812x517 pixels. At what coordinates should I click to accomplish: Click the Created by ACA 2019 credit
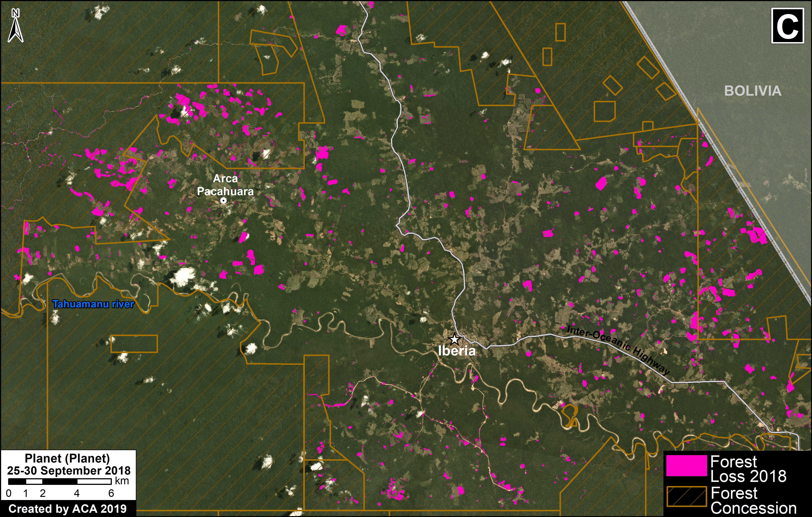click(x=67, y=509)
